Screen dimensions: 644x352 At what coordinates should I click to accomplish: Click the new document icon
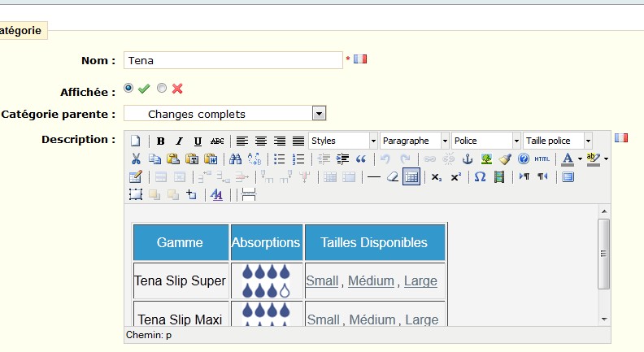(136, 141)
